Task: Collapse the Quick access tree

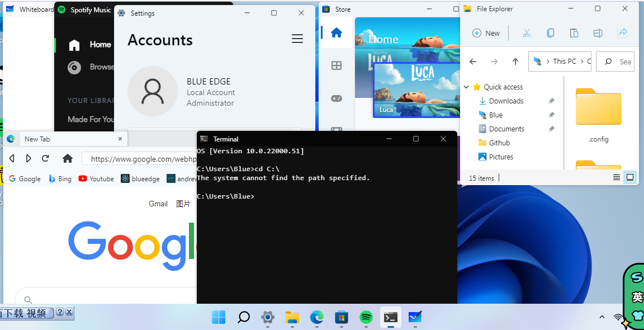Action: pyautogui.click(x=466, y=87)
